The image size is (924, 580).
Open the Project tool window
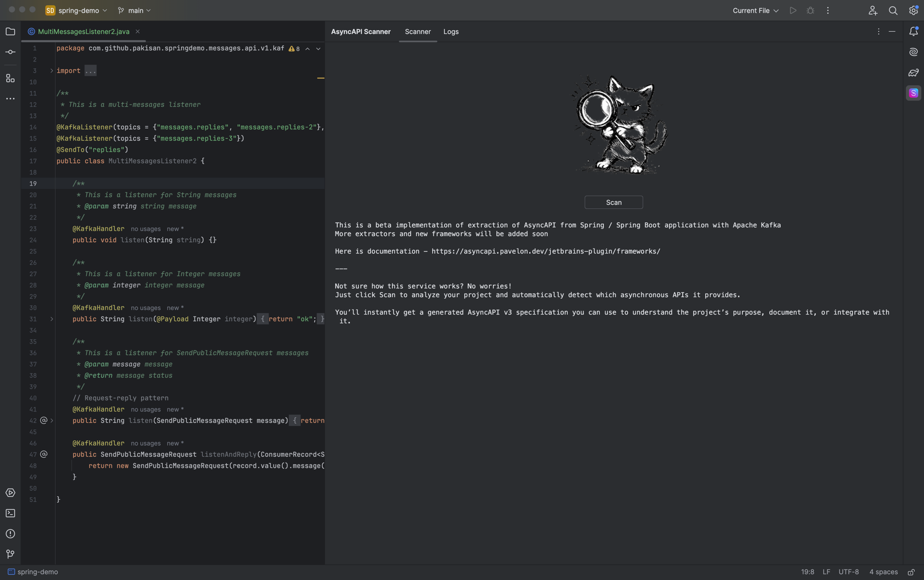click(10, 32)
